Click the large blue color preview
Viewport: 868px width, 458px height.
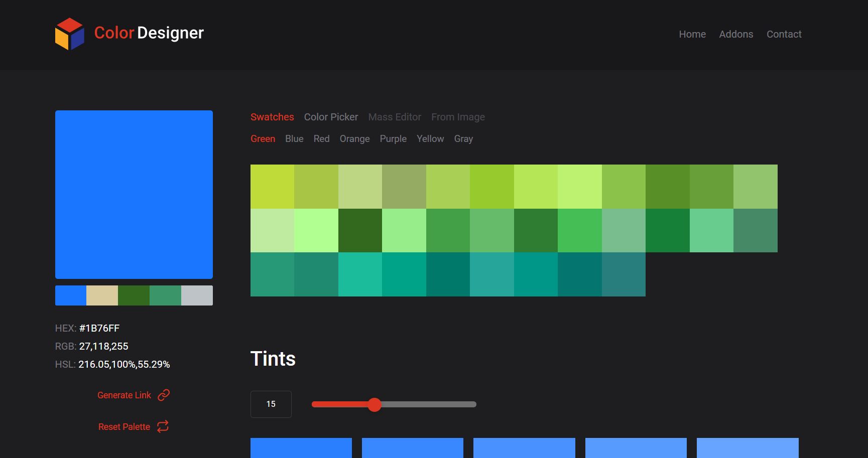[x=134, y=195]
